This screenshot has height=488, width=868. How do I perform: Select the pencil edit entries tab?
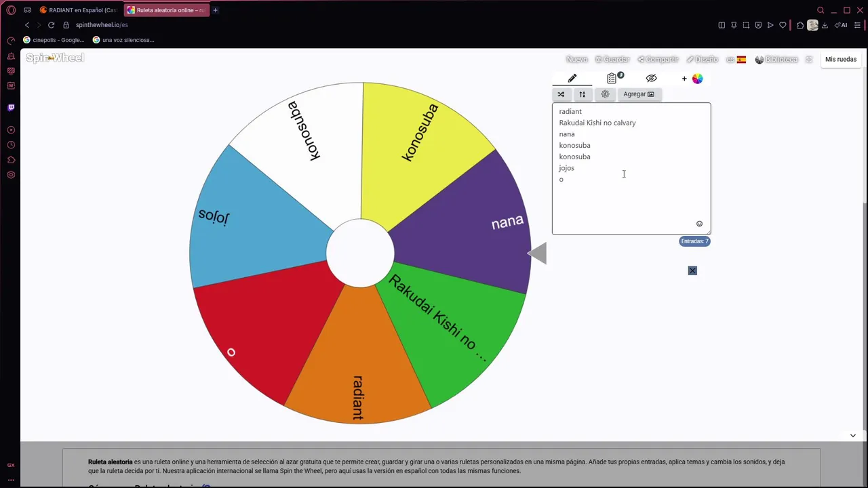[572, 79]
